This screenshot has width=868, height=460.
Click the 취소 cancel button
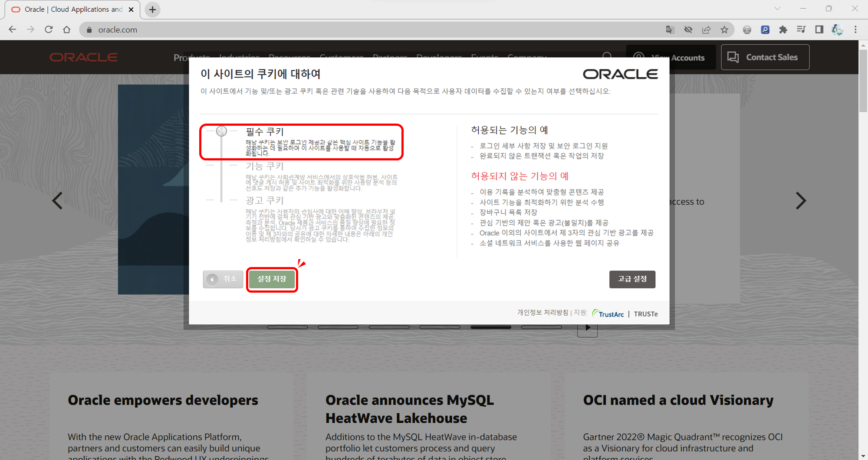[x=223, y=279]
